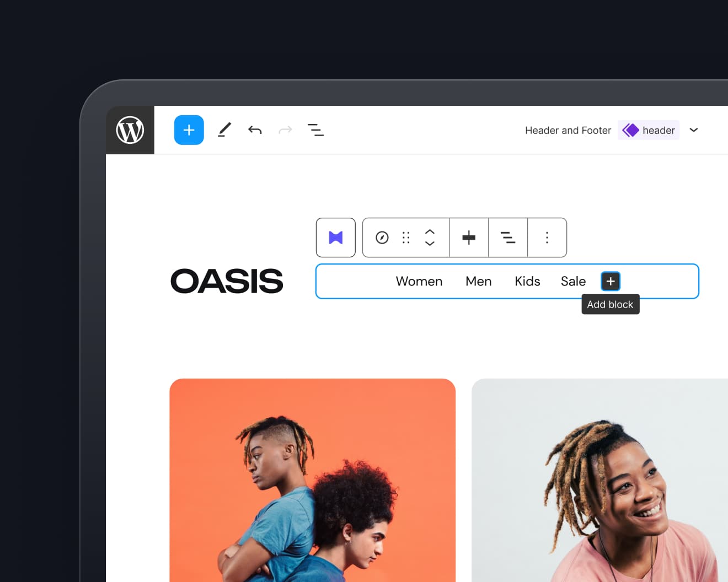Open the WordPress logo menu
Image resolution: width=728 pixels, height=582 pixels.
point(130,130)
